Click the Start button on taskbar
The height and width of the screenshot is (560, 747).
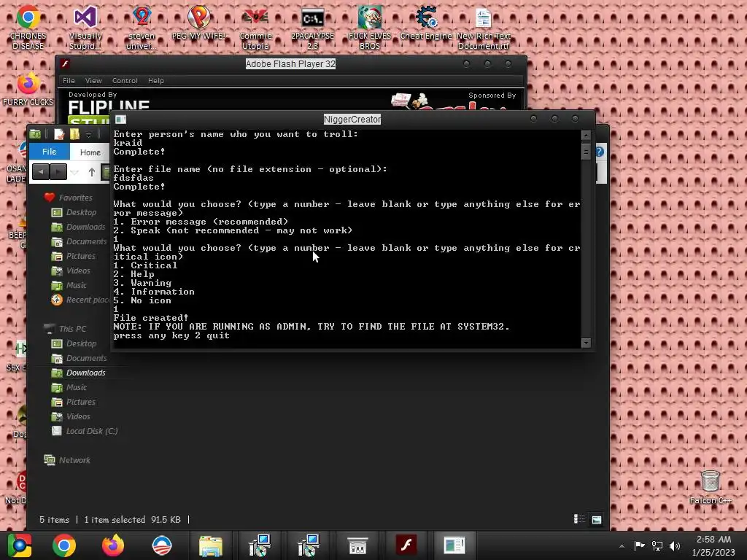(x=20, y=545)
